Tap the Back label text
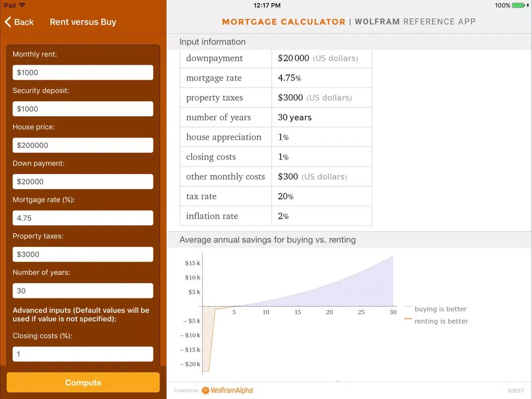Screen dimensions: 532x399 tap(24, 22)
